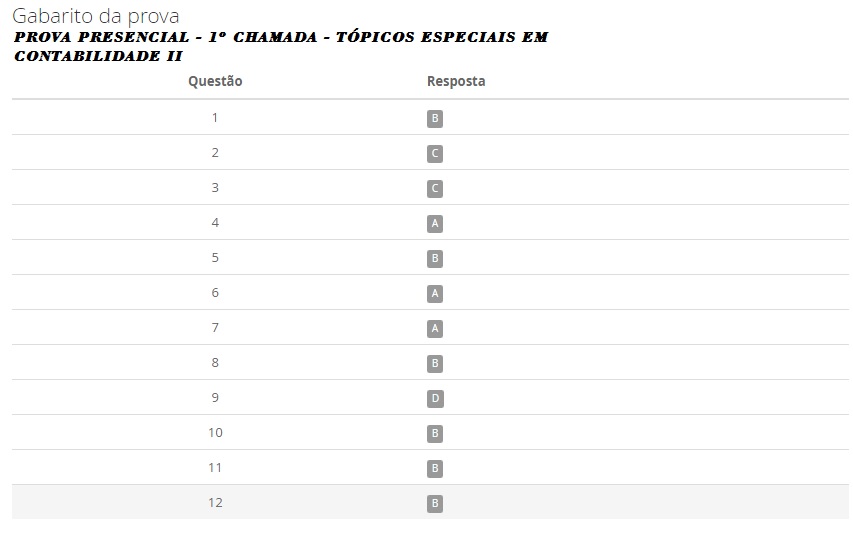This screenshot has height=537, width=853.
Task: Select the A badge in row 7
Action: point(435,329)
